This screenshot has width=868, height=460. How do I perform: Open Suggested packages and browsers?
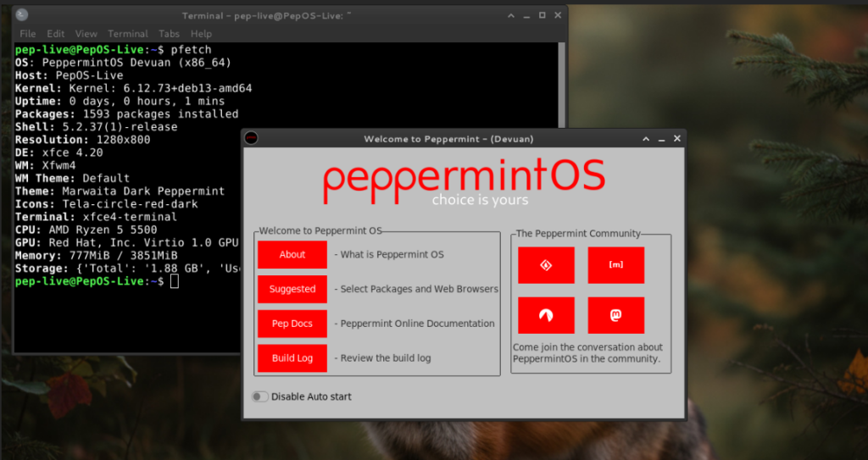pos(292,289)
